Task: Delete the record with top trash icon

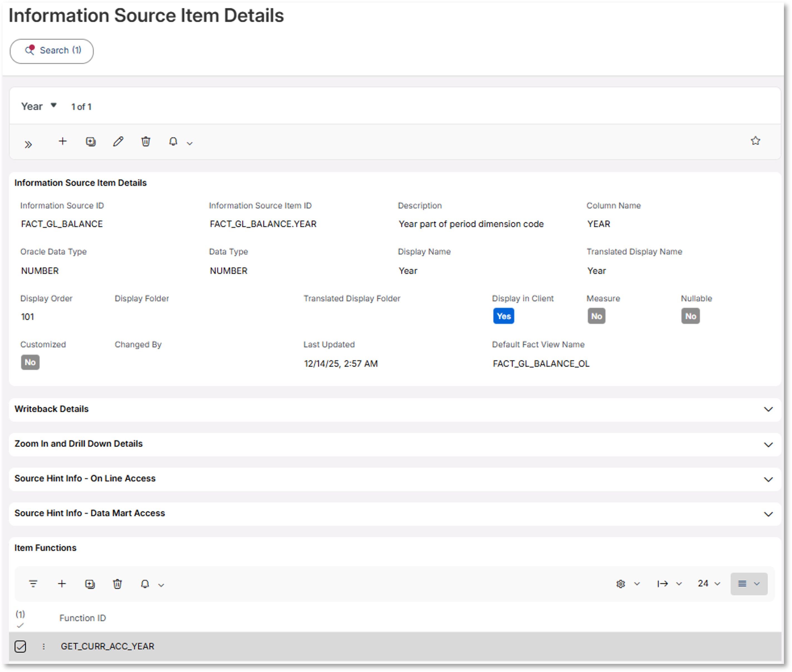Action: pyautogui.click(x=146, y=142)
